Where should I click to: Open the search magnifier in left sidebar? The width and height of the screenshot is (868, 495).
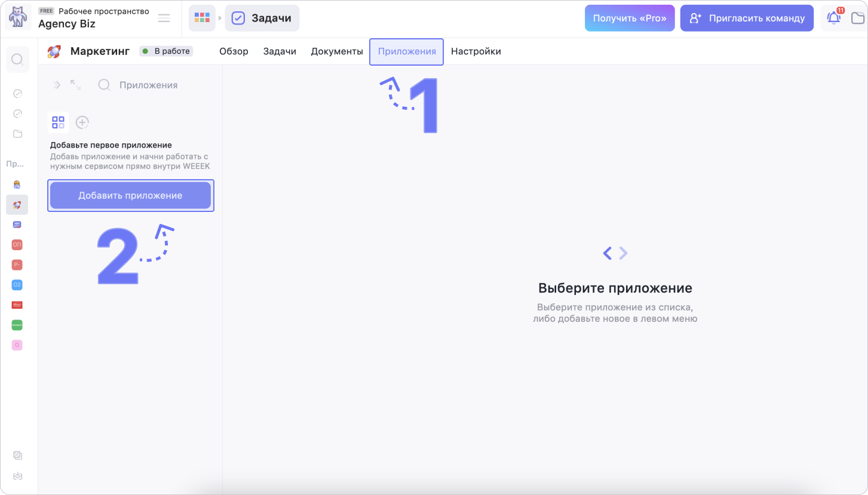click(x=17, y=60)
